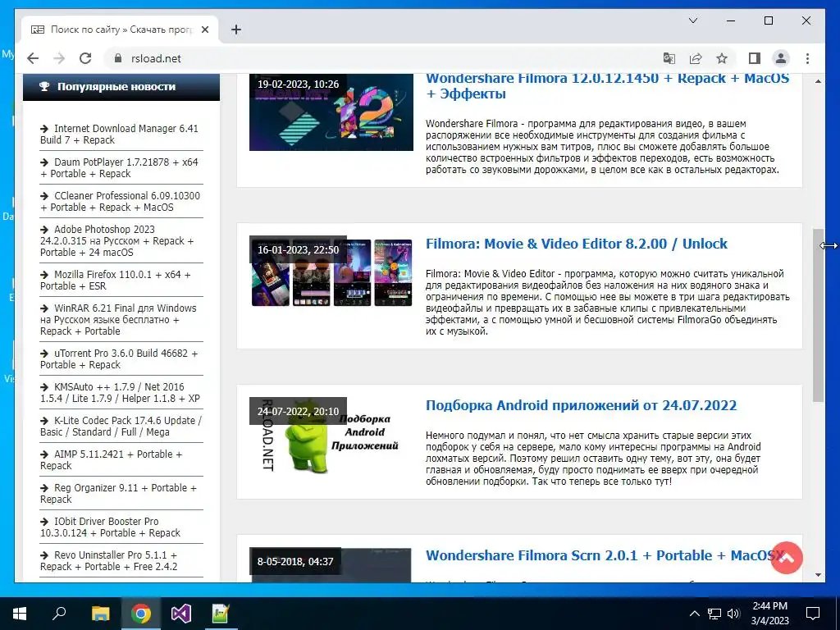Open the taskbar clock showing 2:44 PM
Image resolution: width=840 pixels, height=630 pixels.
pos(769,614)
